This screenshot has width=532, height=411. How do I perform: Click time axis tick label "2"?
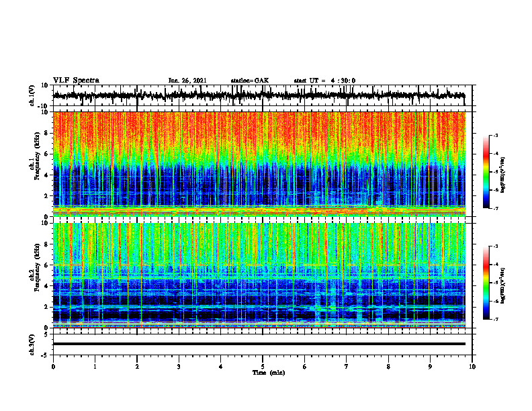(137, 367)
